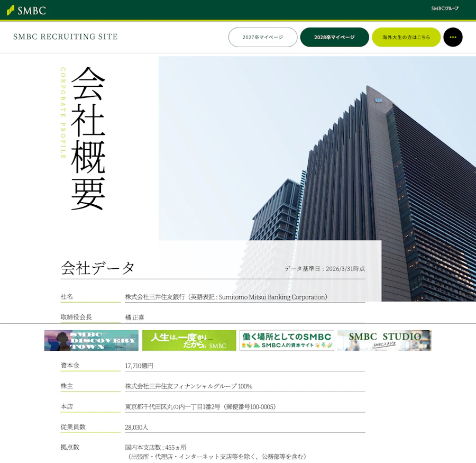
Task: Select the name 橘 正喜
Action: (x=134, y=317)
